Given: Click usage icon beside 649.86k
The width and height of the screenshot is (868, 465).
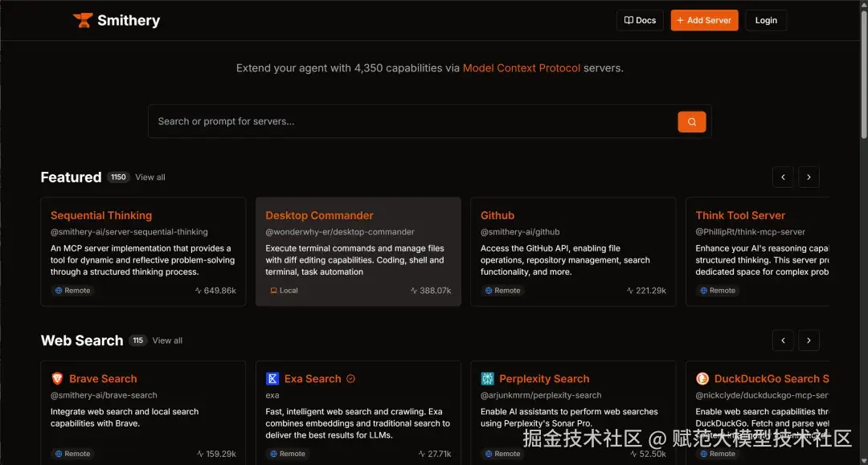Looking at the screenshot, I should point(199,290).
